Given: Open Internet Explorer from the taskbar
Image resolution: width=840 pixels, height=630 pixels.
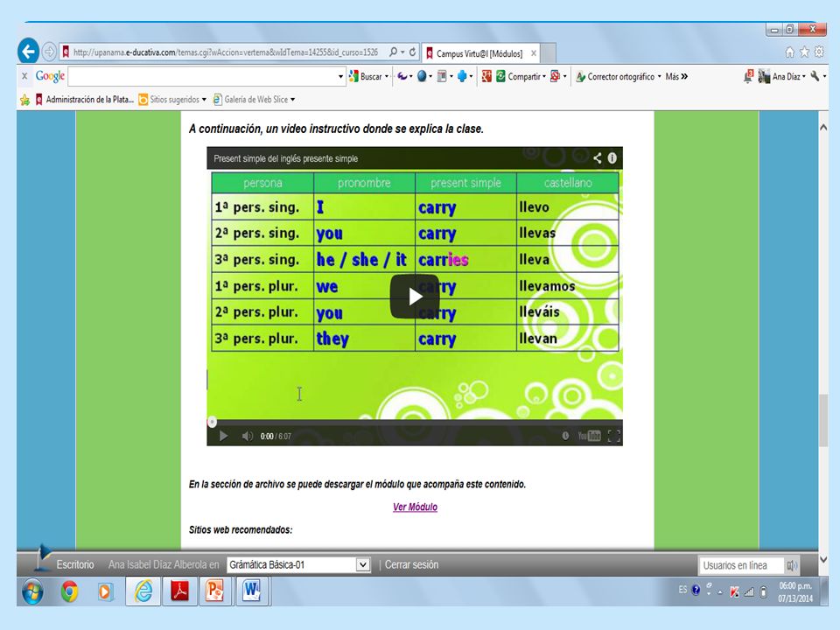Looking at the screenshot, I should pos(143,591).
